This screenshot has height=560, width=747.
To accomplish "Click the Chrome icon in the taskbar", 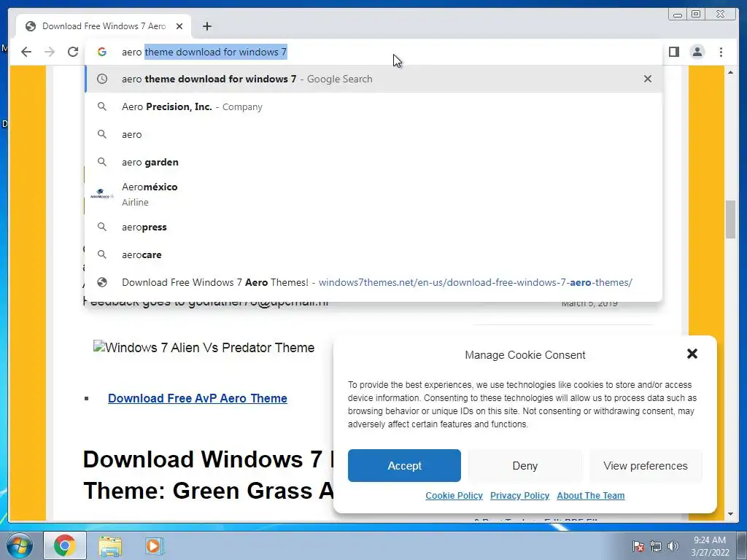I will [65, 545].
